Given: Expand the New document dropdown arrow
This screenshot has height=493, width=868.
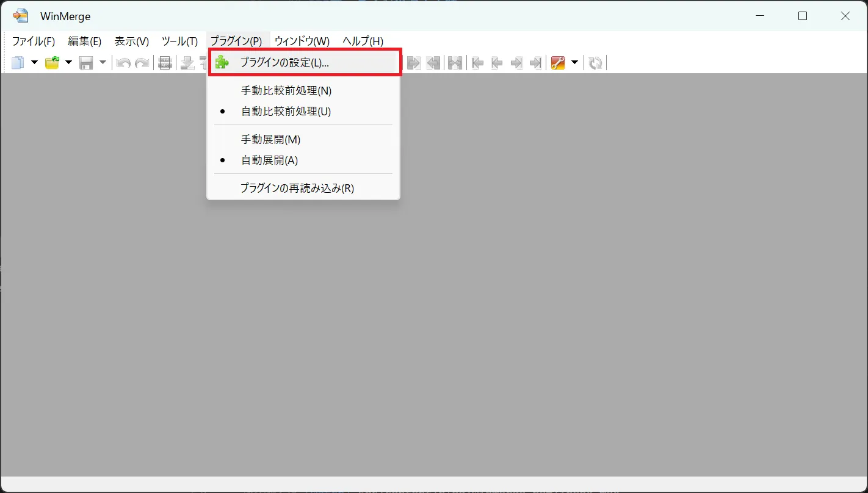Looking at the screenshot, I should [x=34, y=62].
